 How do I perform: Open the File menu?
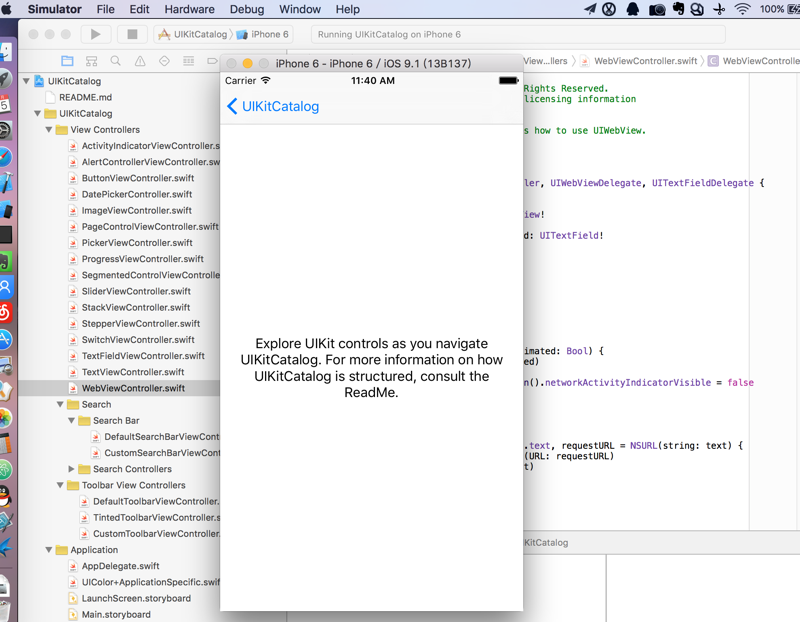click(106, 9)
